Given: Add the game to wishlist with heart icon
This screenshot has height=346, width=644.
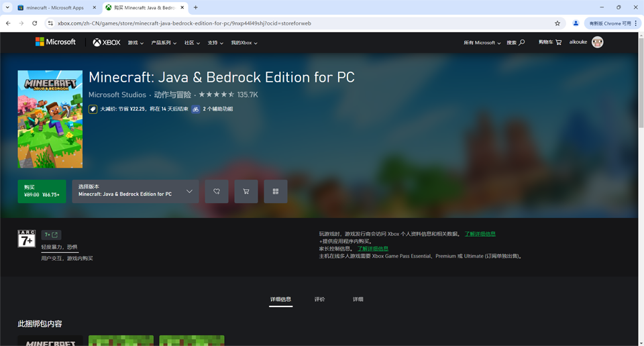Looking at the screenshot, I should 217,191.
